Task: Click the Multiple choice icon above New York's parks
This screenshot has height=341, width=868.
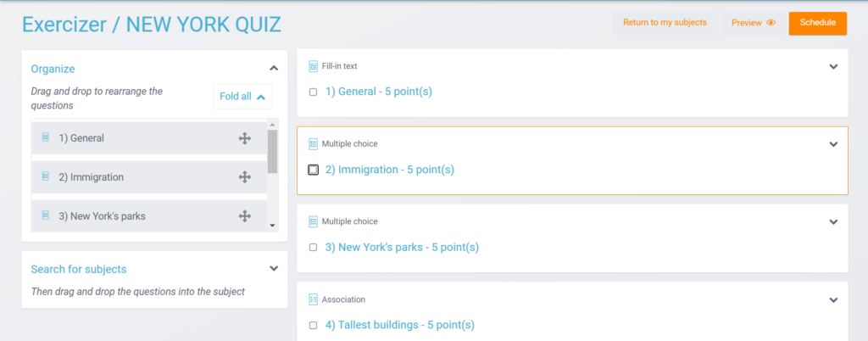Action: [x=314, y=221]
